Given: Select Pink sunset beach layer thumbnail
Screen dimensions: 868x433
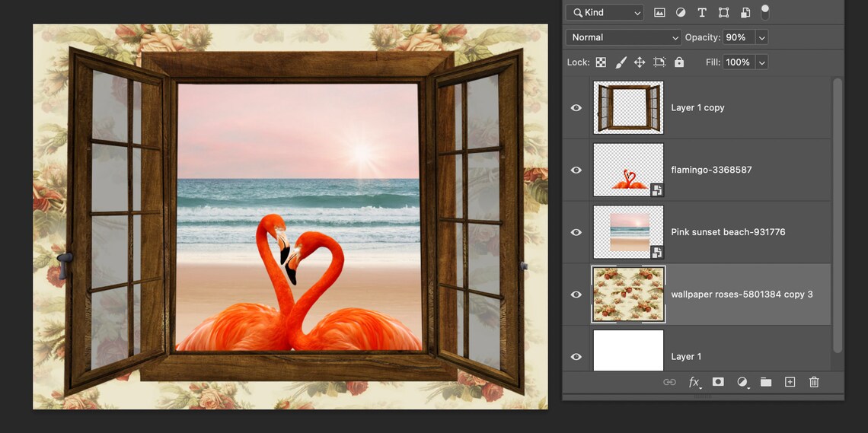Looking at the screenshot, I should coord(628,231).
